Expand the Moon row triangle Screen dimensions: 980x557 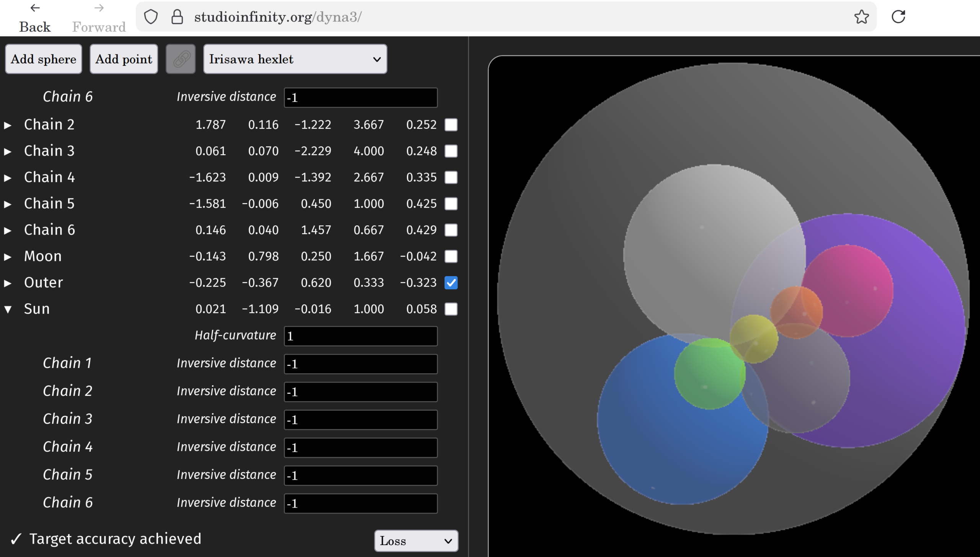click(x=8, y=257)
